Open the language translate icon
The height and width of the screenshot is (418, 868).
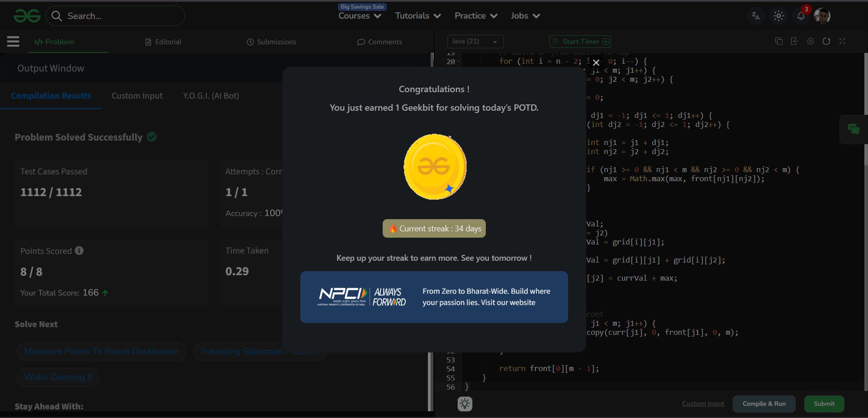tap(755, 16)
